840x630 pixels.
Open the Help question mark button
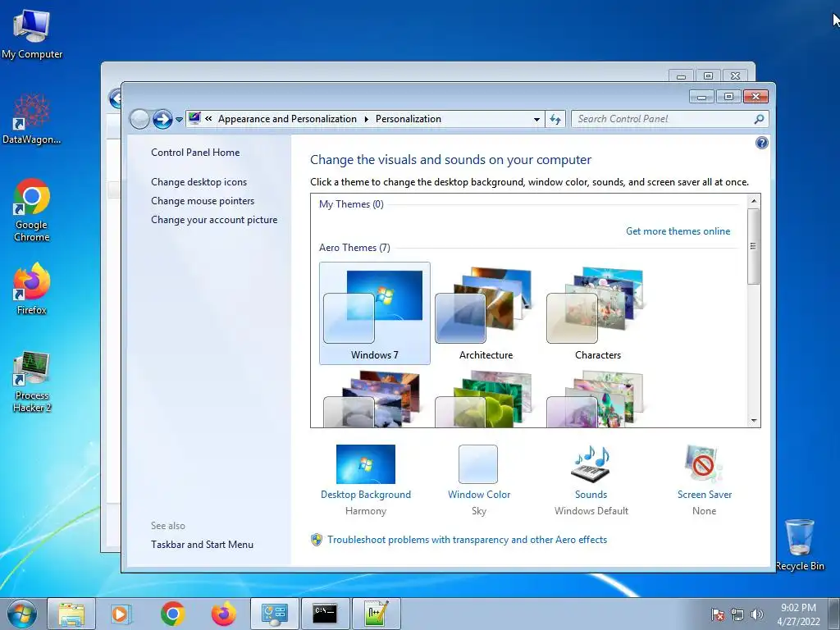(762, 143)
